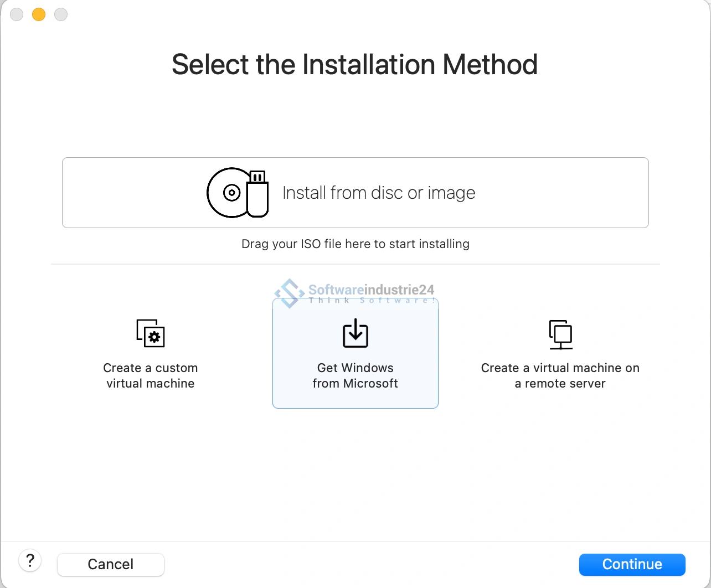The width and height of the screenshot is (711, 588).
Task: Select 'Get Windows from Microsoft' label
Action: (355, 376)
